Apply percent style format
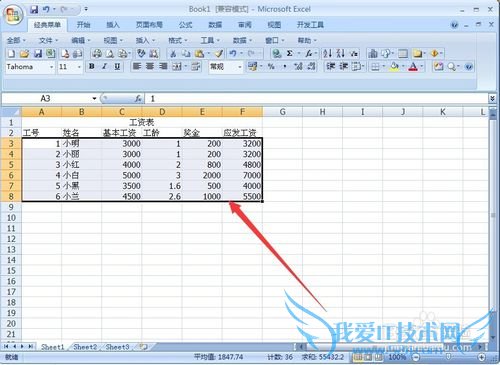500x365 pixels. point(271,67)
